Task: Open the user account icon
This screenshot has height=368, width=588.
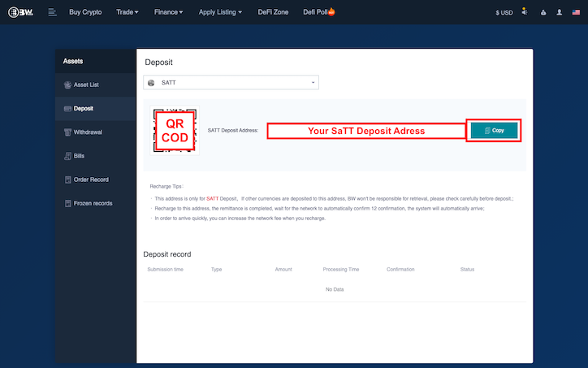Action: click(x=559, y=13)
